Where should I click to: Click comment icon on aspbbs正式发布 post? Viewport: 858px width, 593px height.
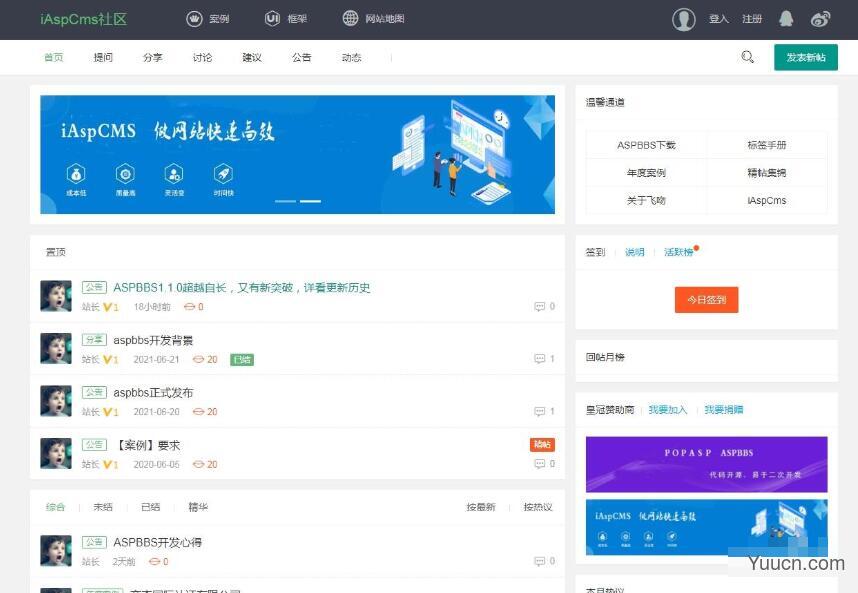(x=540, y=411)
